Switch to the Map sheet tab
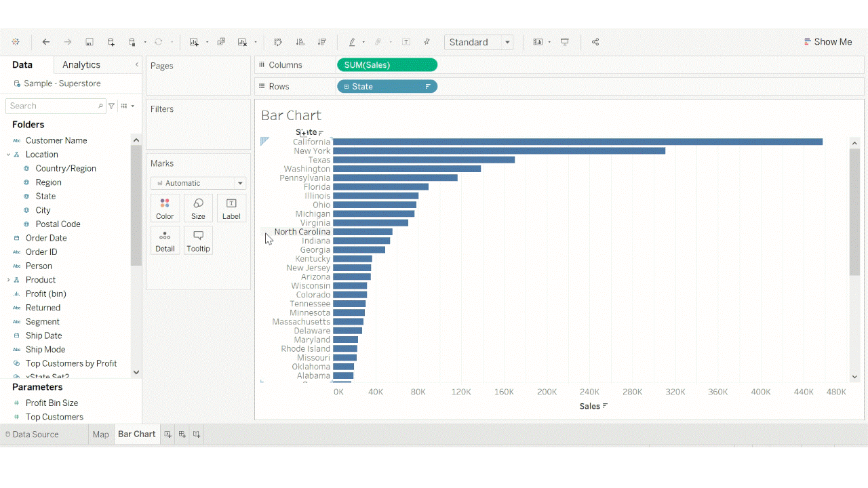The width and height of the screenshot is (868, 488). click(x=100, y=434)
